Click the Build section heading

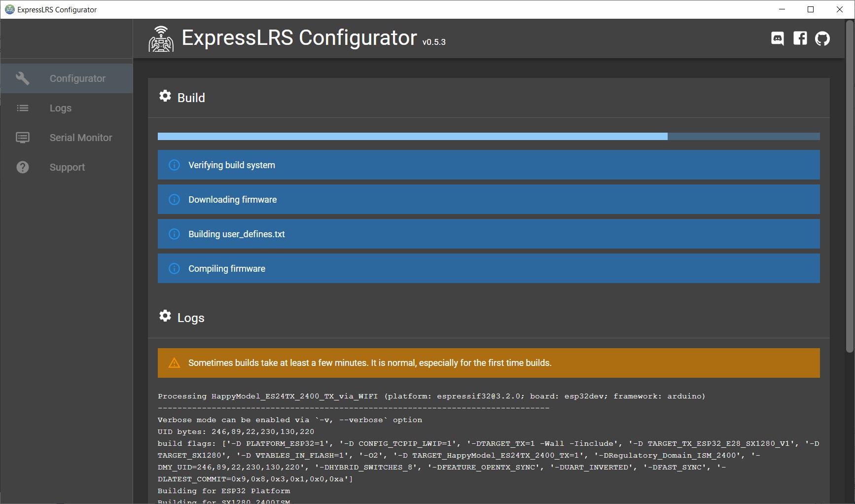coord(191,98)
